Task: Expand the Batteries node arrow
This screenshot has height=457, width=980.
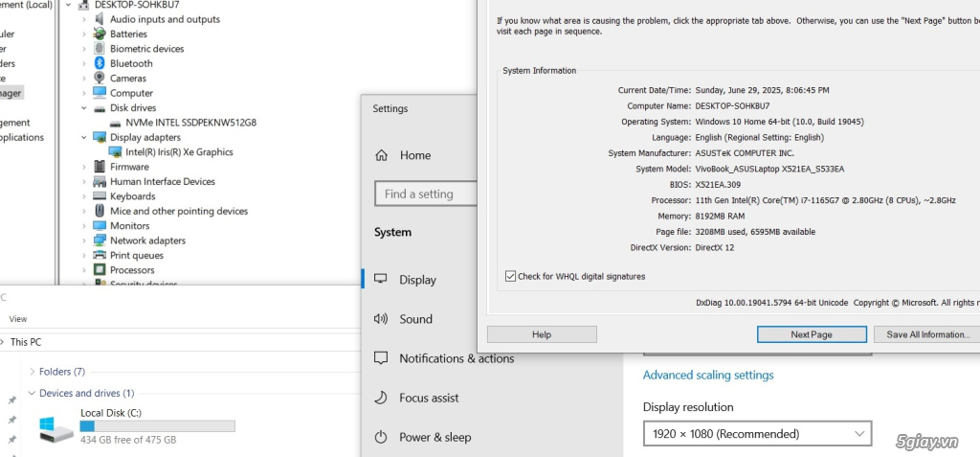Action: click(x=84, y=34)
